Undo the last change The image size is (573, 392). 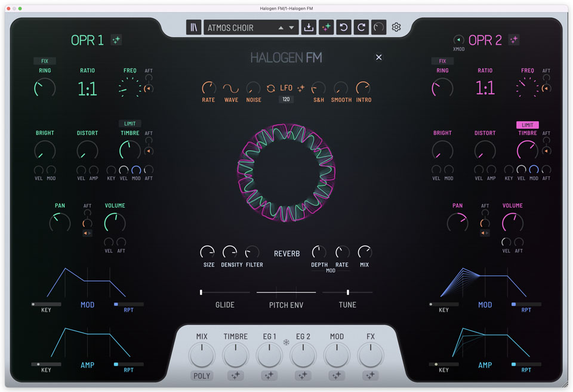click(344, 27)
